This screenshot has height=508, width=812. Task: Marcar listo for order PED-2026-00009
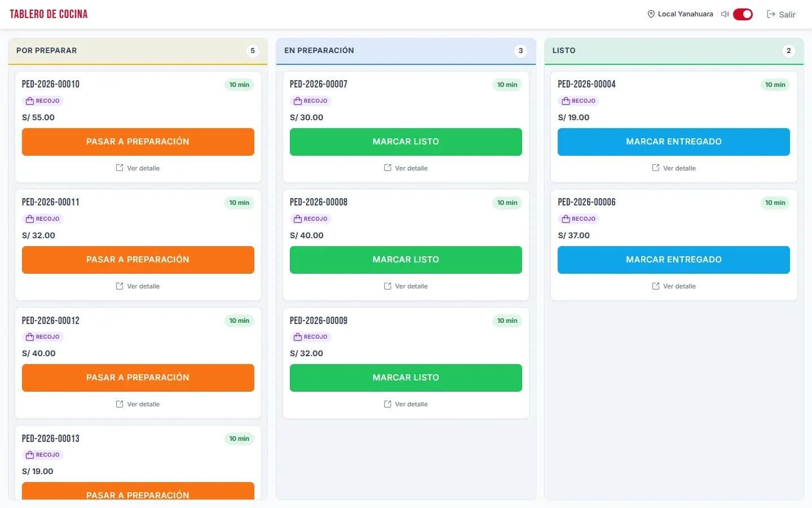[x=406, y=378]
